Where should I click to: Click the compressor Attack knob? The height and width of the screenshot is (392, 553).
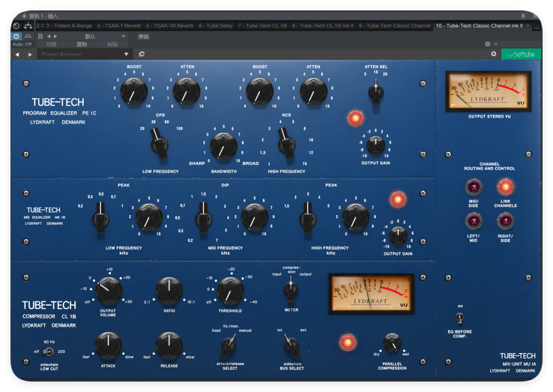[108, 346]
